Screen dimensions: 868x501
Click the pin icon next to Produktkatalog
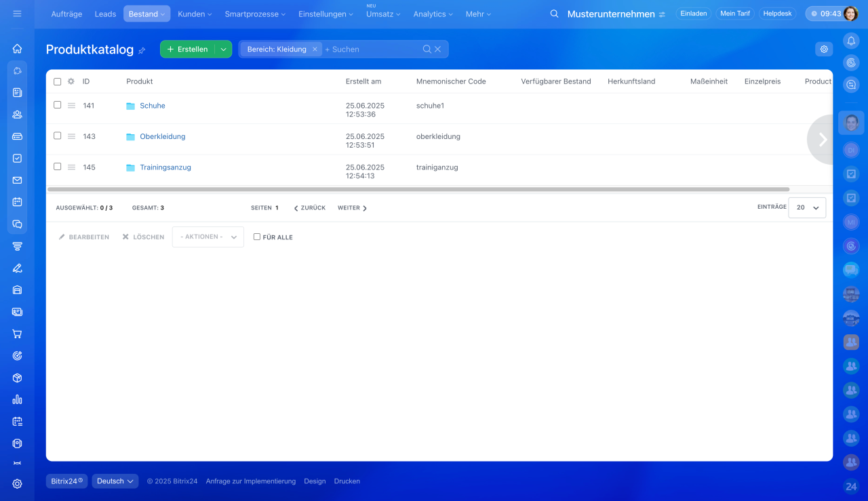(x=142, y=50)
